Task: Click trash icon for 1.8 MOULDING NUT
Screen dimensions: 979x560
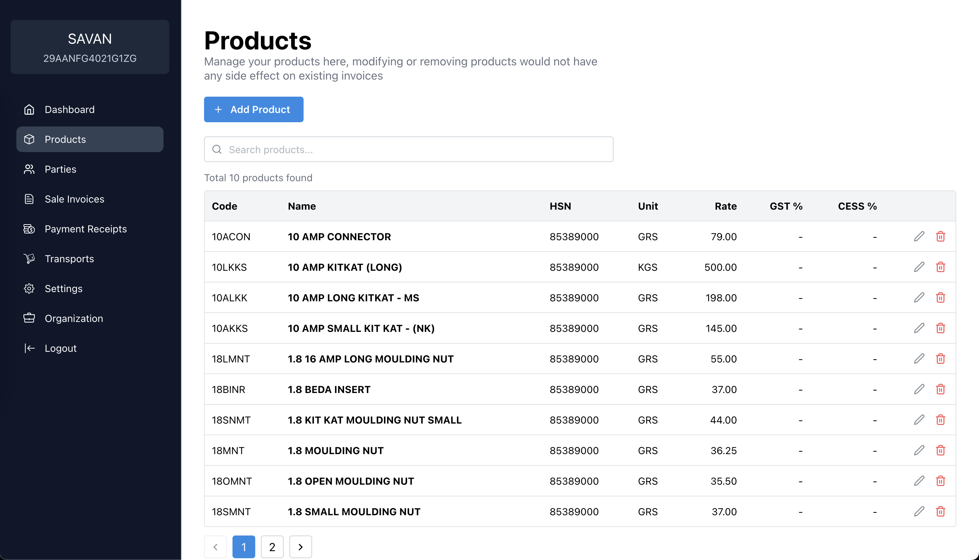Action: pyautogui.click(x=940, y=451)
